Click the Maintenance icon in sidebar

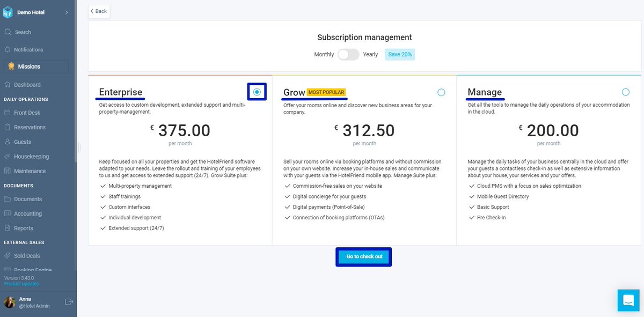[8, 171]
